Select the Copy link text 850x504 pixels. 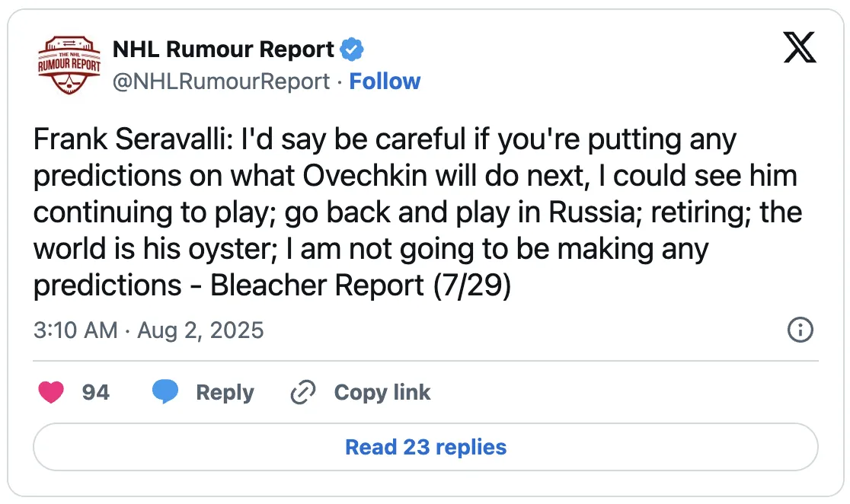click(x=382, y=392)
